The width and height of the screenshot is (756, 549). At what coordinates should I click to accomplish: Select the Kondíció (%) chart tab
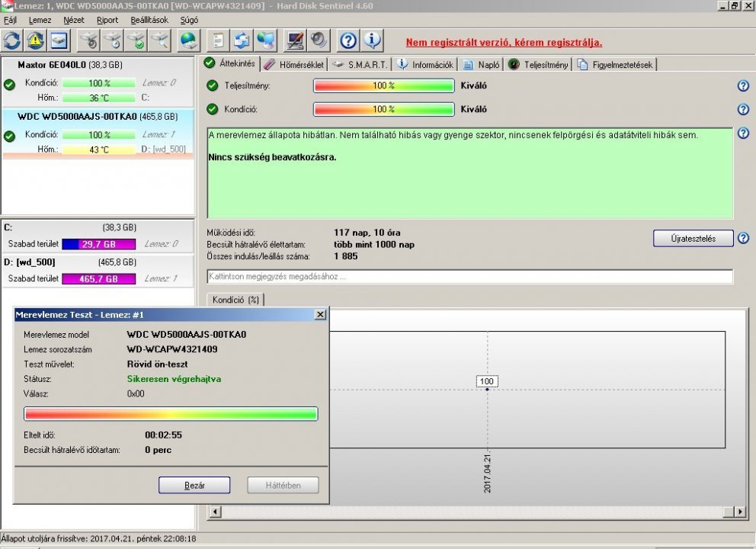point(235,300)
